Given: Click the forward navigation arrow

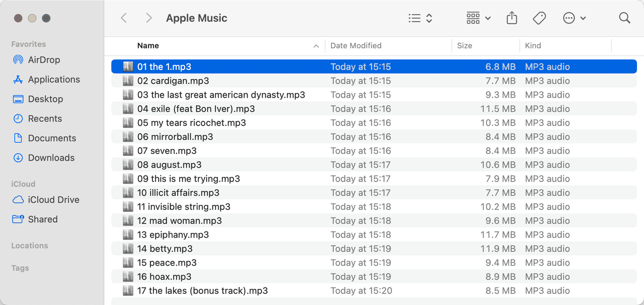Looking at the screenshot, I should [x=148, y=18].
